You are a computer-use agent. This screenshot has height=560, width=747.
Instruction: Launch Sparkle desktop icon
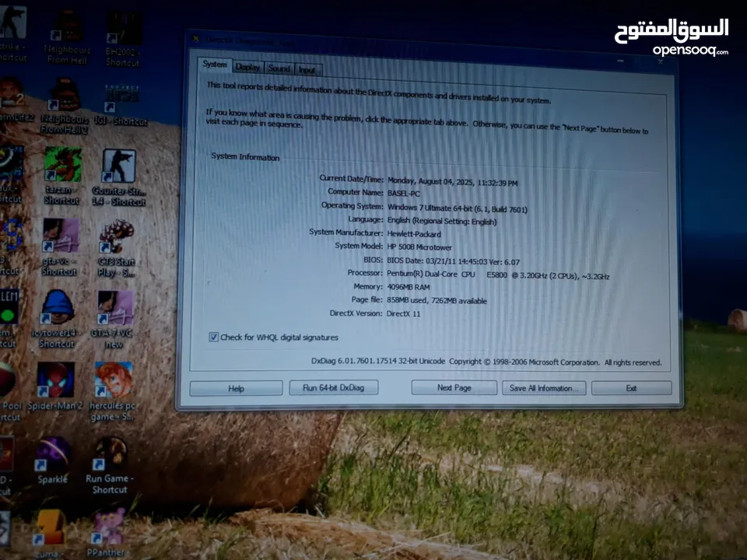[x=54, y=460]
